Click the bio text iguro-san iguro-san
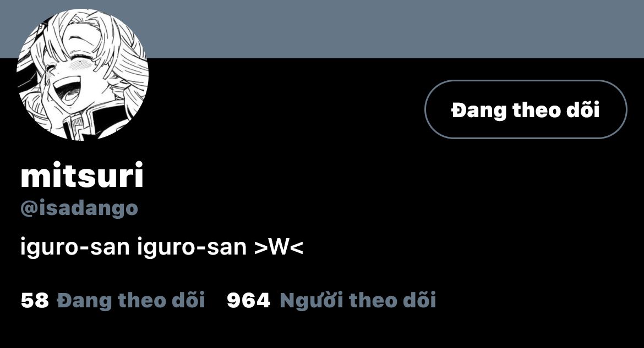The image size is (644, 348). (x=134, y=247)
